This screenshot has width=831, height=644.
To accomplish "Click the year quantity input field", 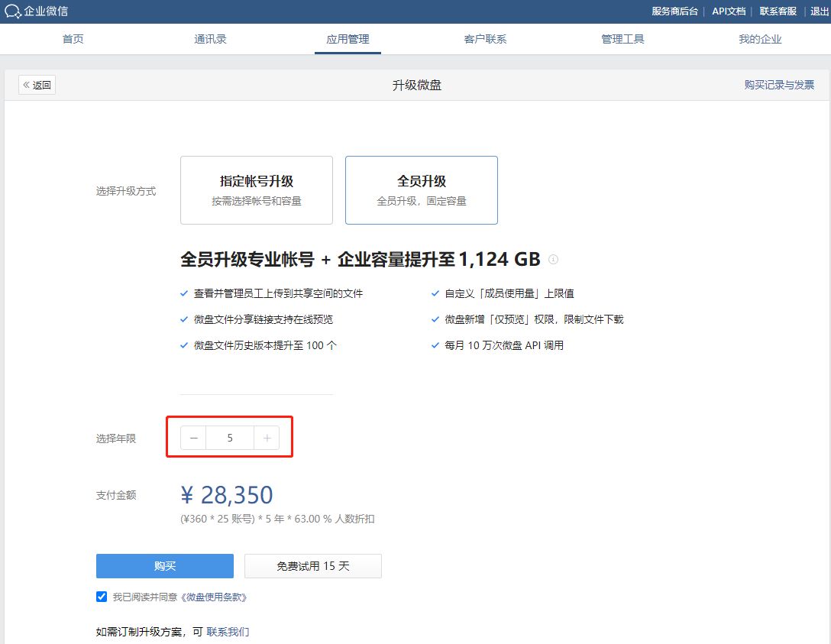I will [230, 438].
